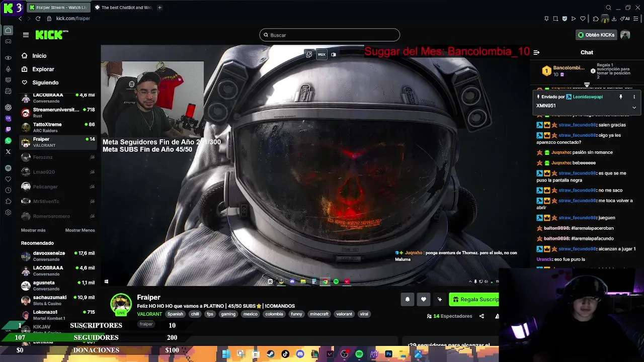
Task: Click the Obtén KICKs button
Action: (x=596, y=35)
